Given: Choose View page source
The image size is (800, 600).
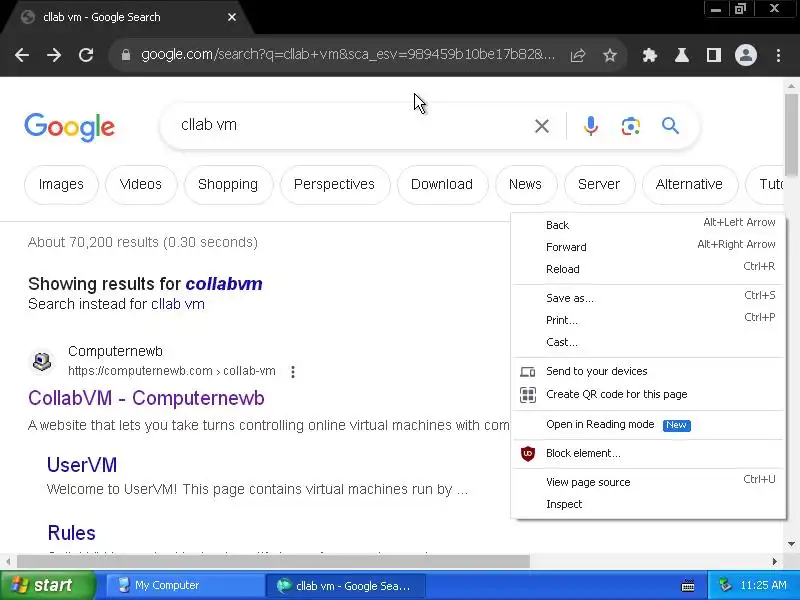Looking at the screenshot, I should click(648, 482).
